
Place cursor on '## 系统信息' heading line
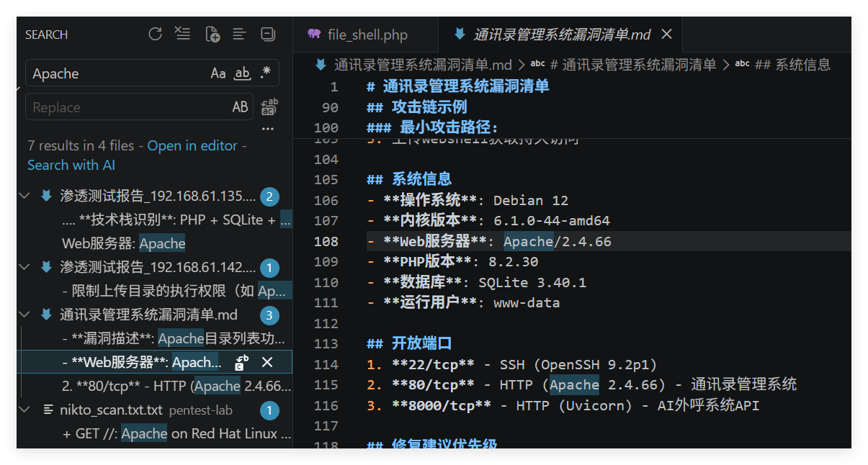(x=409, y=179)
